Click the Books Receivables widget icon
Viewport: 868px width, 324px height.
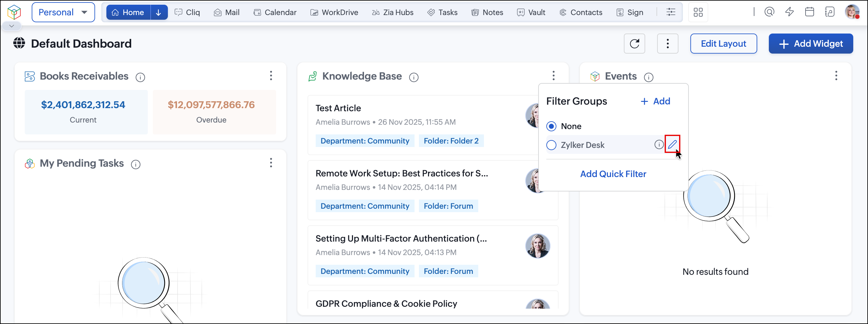[29, 76]
